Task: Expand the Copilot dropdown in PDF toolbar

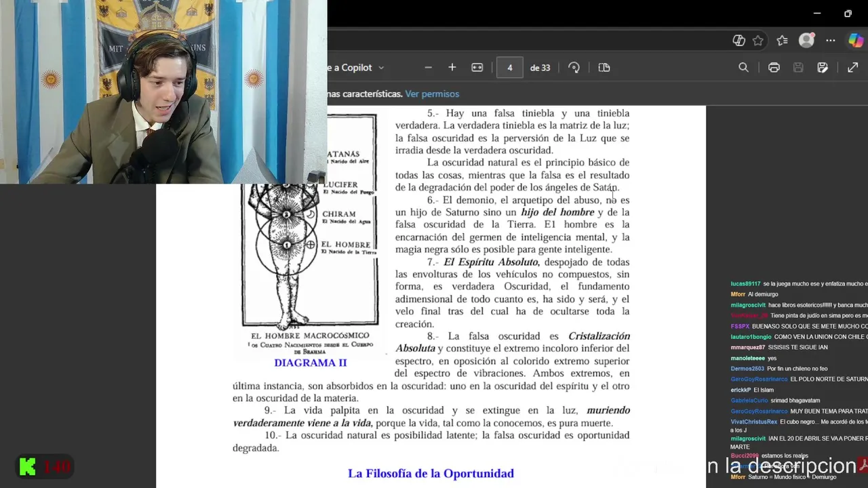Action: (381, 68)
